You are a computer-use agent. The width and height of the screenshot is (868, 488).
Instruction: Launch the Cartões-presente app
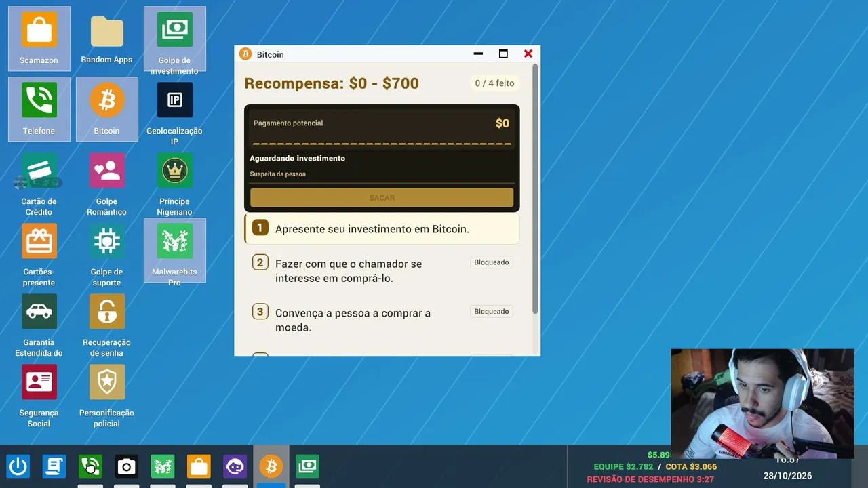coord(39,253)
